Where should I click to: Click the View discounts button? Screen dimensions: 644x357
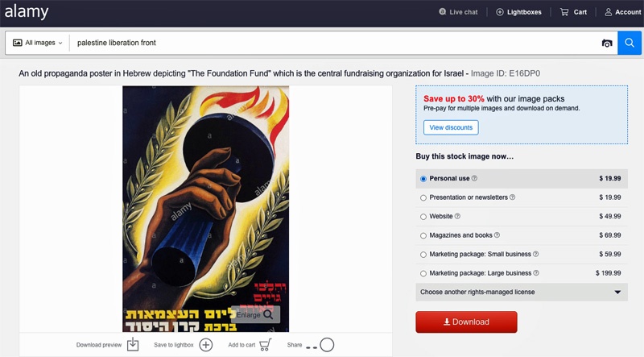(451, 127)
